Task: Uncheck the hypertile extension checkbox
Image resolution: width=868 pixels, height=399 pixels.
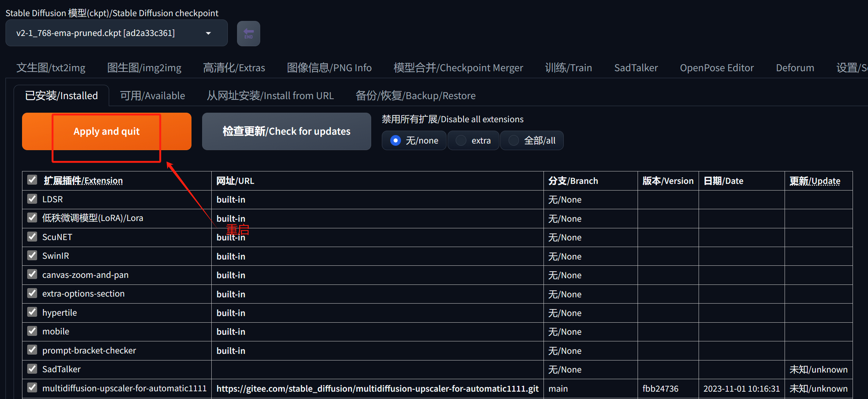Action: click(32, 312)
